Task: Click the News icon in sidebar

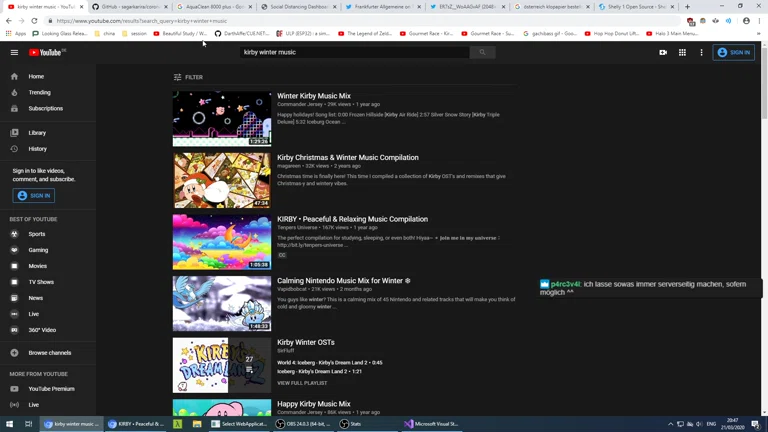Action: pyautogui.click(x=14, y=298)
